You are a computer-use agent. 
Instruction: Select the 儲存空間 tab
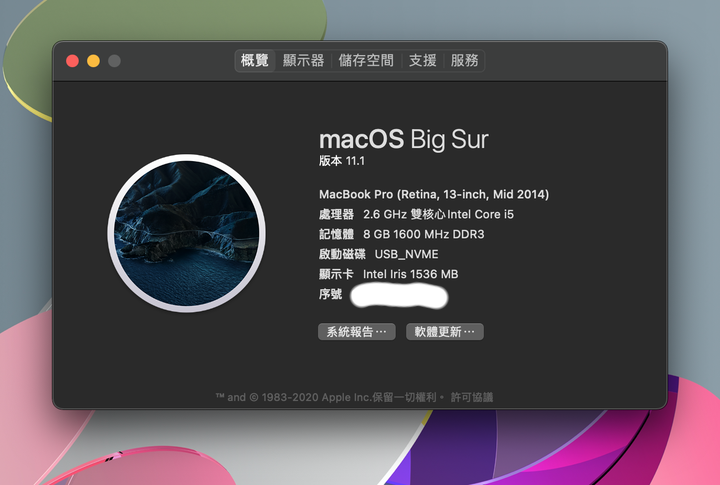(x=366, y=61)
